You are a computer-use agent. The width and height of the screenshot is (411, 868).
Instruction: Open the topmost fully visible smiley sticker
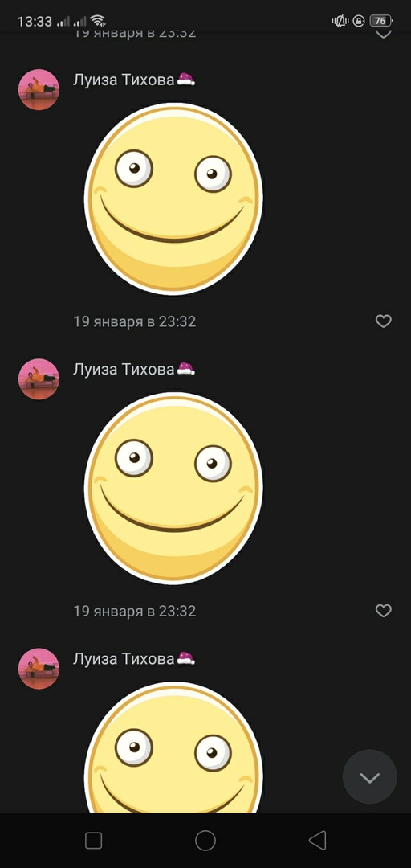[x=173, y=199]
